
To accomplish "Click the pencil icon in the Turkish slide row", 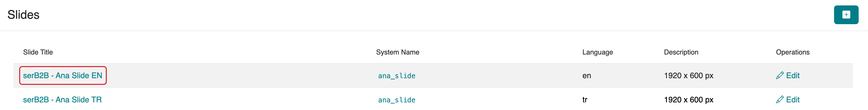I will coord(779,100).
